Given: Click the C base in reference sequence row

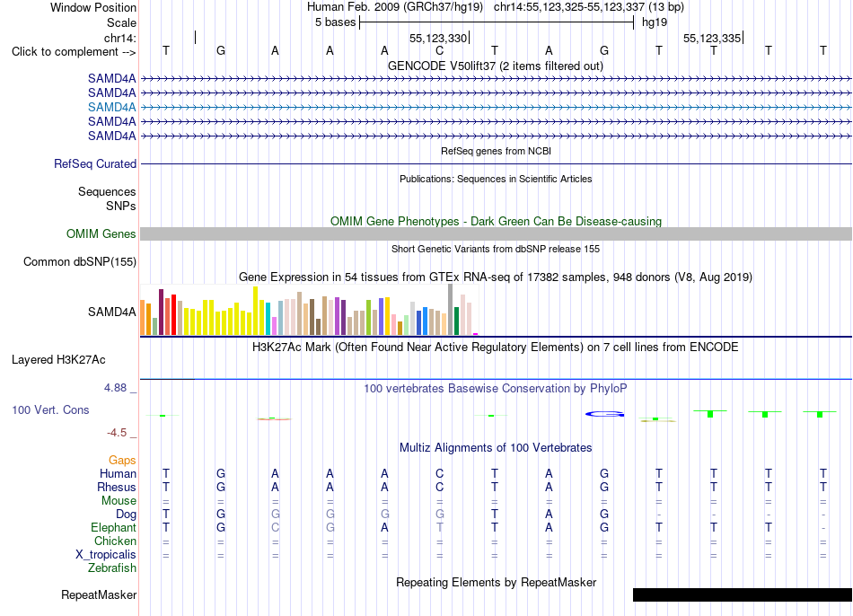Looking at the screenshot, I should [440, 50].
